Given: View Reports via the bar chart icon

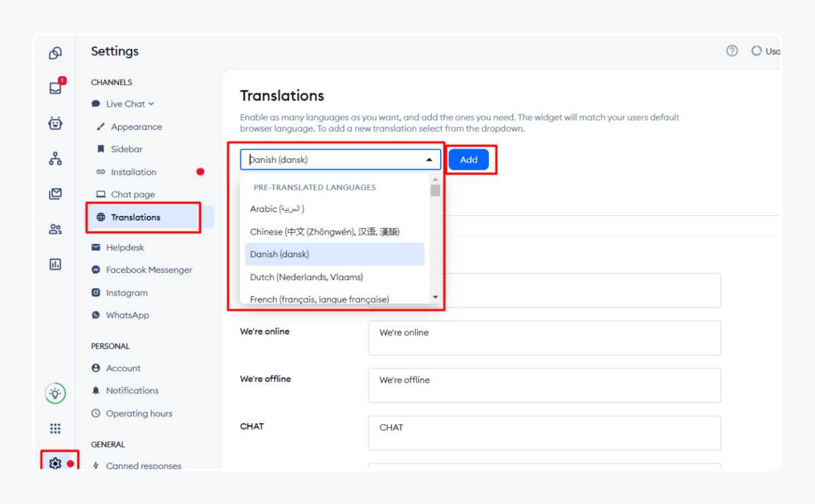Looking at the screenshot, I should [x=54, y=264].
